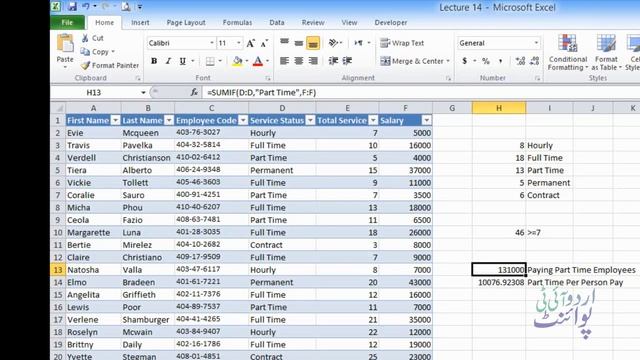
Task: Switch to the View tab
Action: tap(349, 22)
